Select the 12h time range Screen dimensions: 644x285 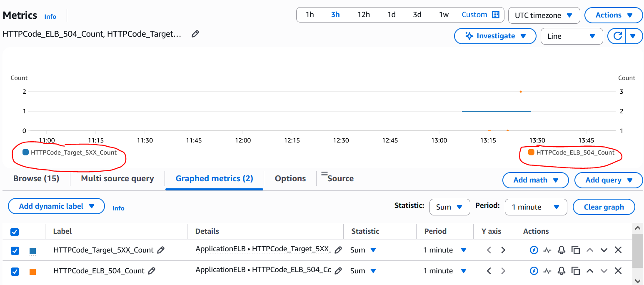click(363, 15)
